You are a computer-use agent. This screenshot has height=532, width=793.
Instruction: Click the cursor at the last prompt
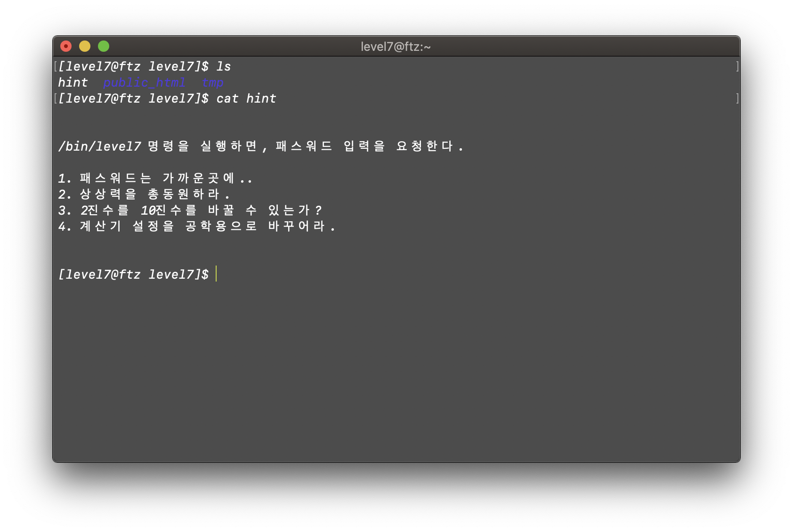(216, 274)
